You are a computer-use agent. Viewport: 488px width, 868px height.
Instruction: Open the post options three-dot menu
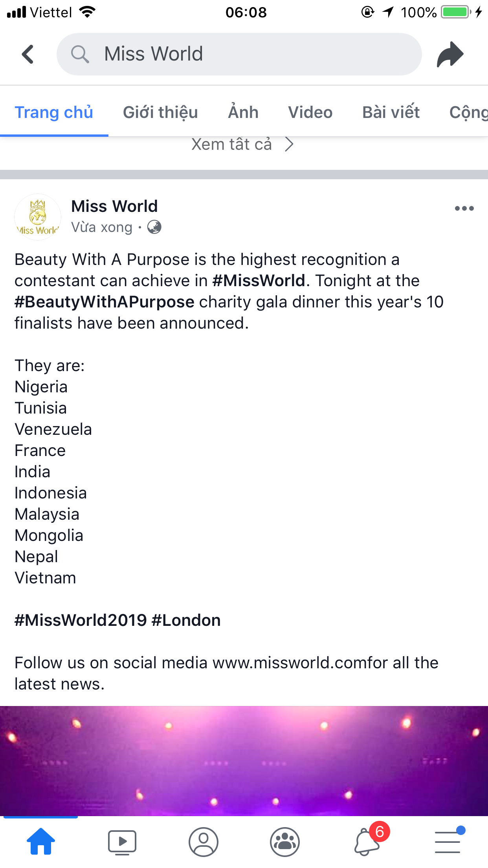point(464,208)
